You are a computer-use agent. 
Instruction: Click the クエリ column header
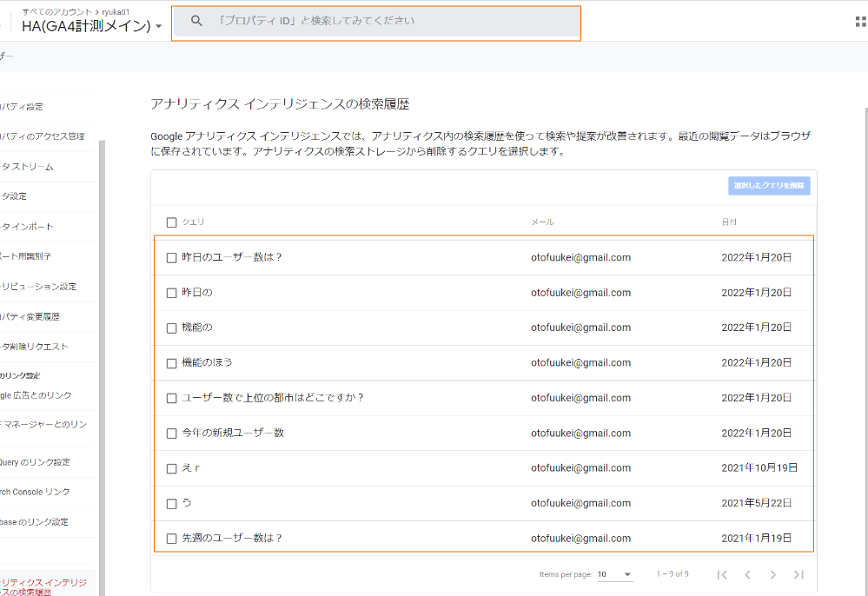193,222
